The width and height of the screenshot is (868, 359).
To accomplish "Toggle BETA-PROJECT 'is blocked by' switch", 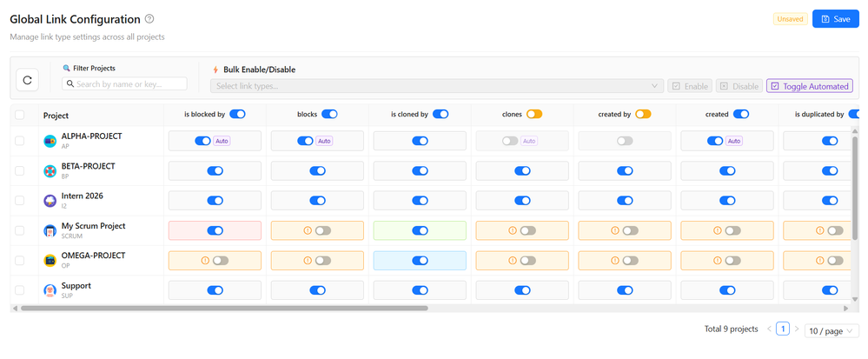I will (x=215, y=170).
